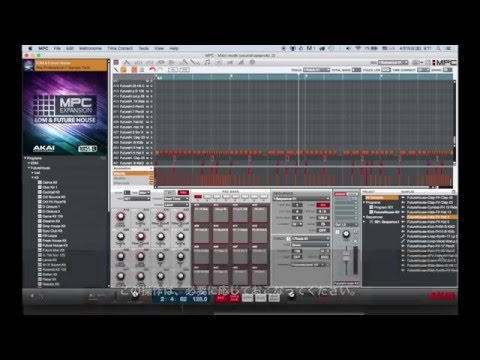Image resolution: width=480 pixels, height=360 pixels.
Task: Open the Help menu
Action: pos(174,48)
